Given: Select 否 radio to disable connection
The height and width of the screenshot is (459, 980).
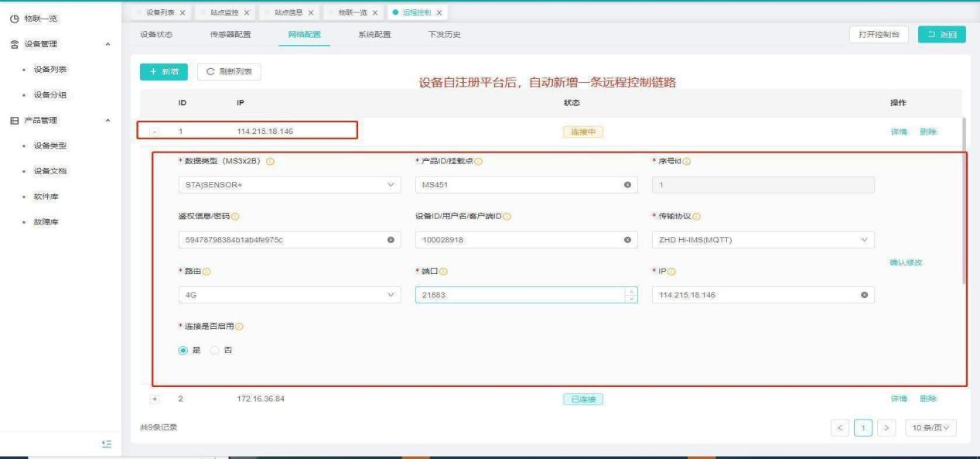Looking at the screenshot, I should 216,350.
